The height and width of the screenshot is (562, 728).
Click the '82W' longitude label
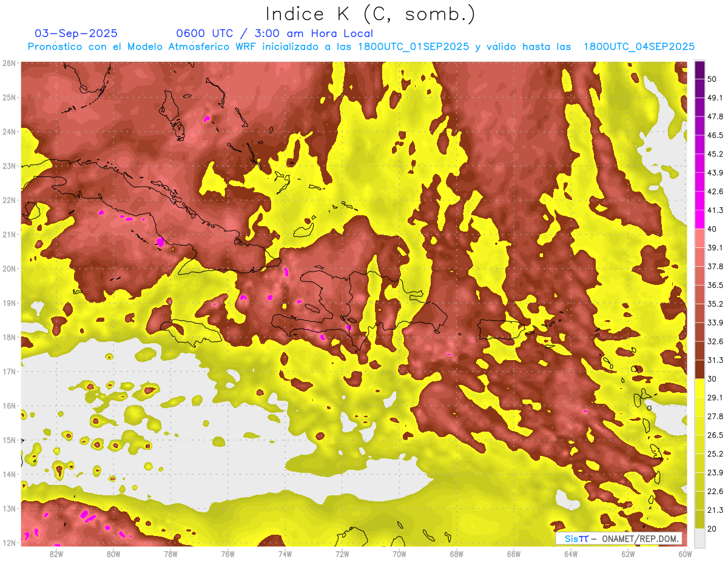click(x=56, y=554)
